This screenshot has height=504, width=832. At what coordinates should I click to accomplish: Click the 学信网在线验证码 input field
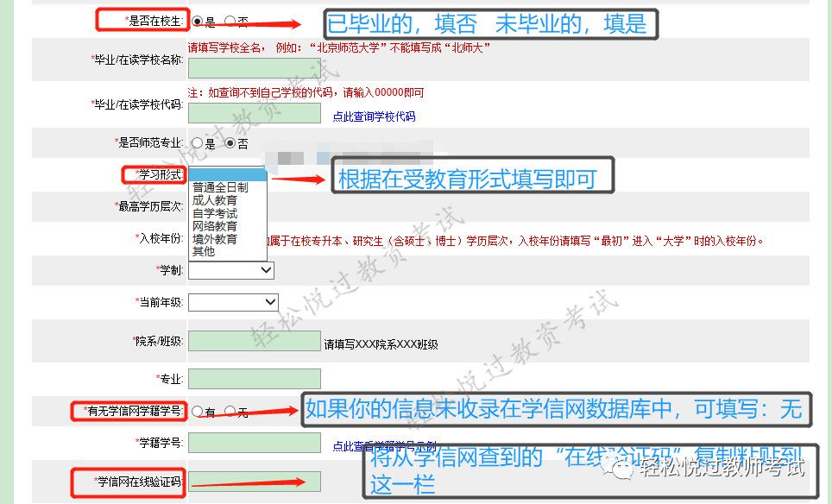click(255, 482)
